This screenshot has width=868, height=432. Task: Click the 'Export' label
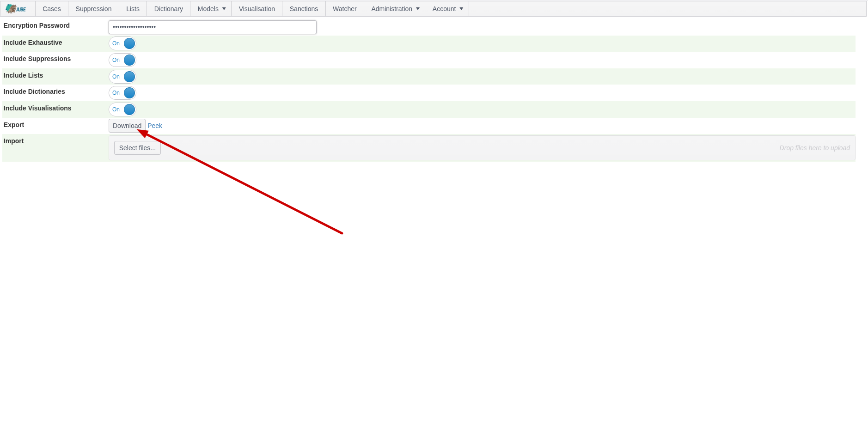14,125
